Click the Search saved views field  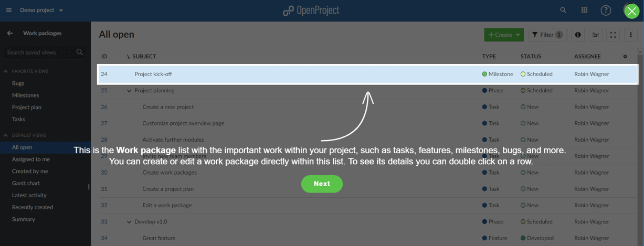(x=40, y=52)
